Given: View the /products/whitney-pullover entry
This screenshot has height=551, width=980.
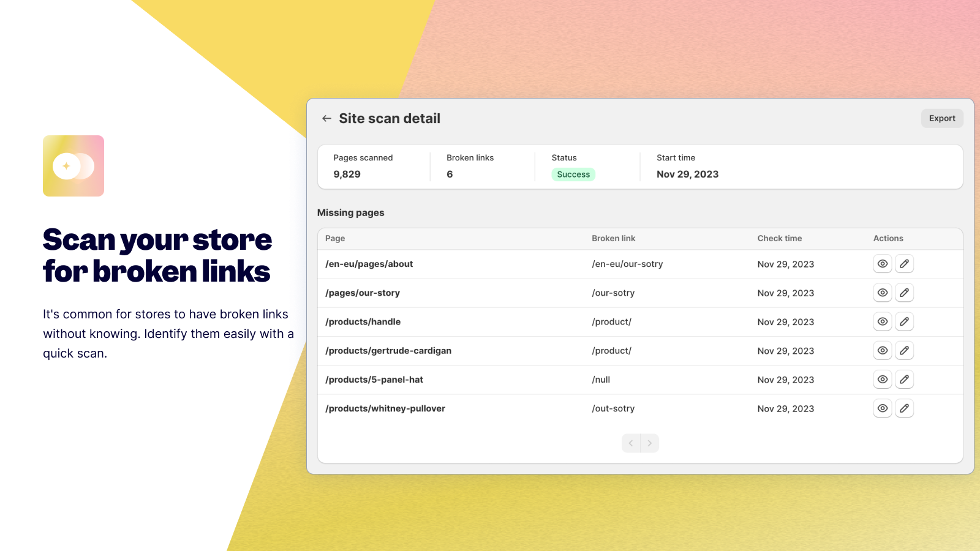Looking at the screenshot, I should [x=882, y=408].
